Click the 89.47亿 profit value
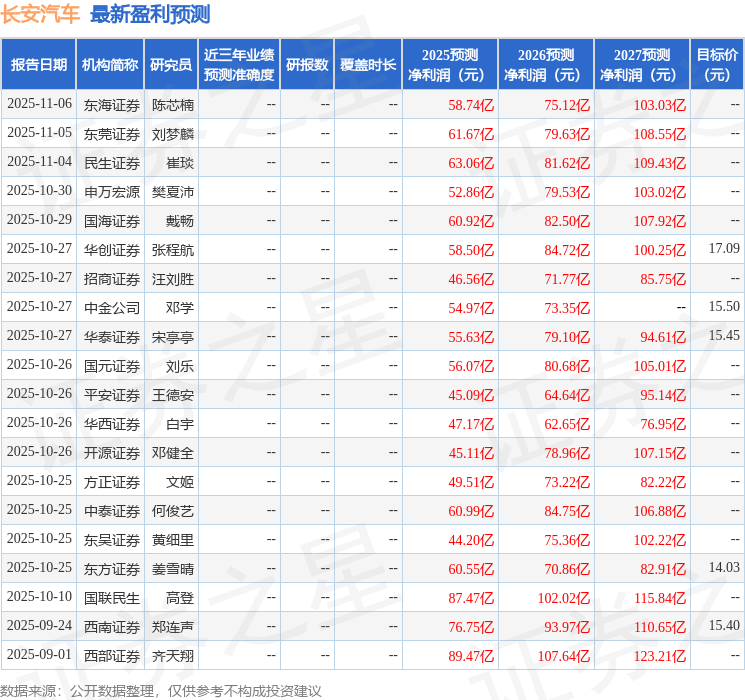 [471, 656]
